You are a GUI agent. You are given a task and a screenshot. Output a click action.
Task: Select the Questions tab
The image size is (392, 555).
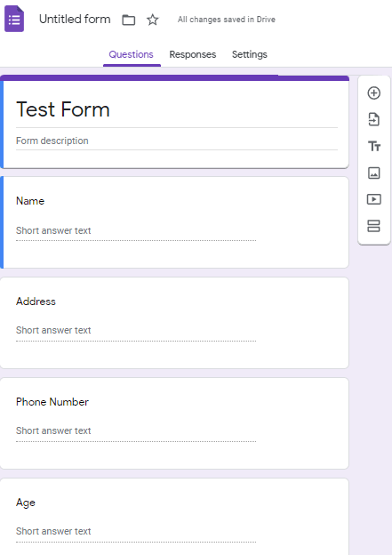[x=131, y=54]
